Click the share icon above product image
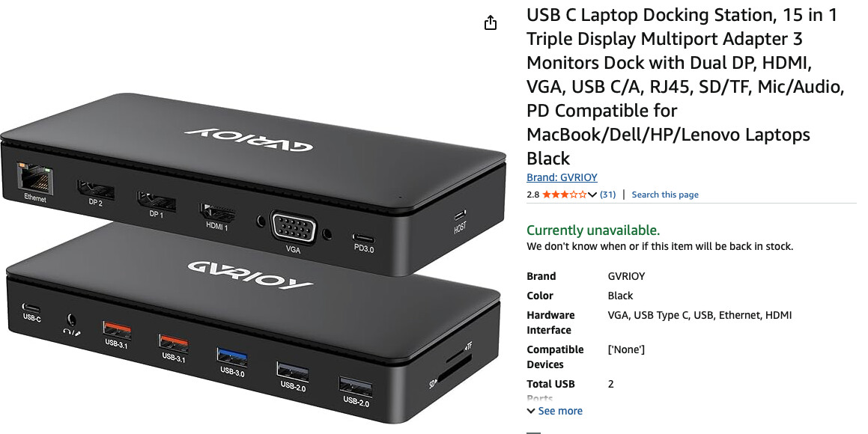 click(490, 22)
